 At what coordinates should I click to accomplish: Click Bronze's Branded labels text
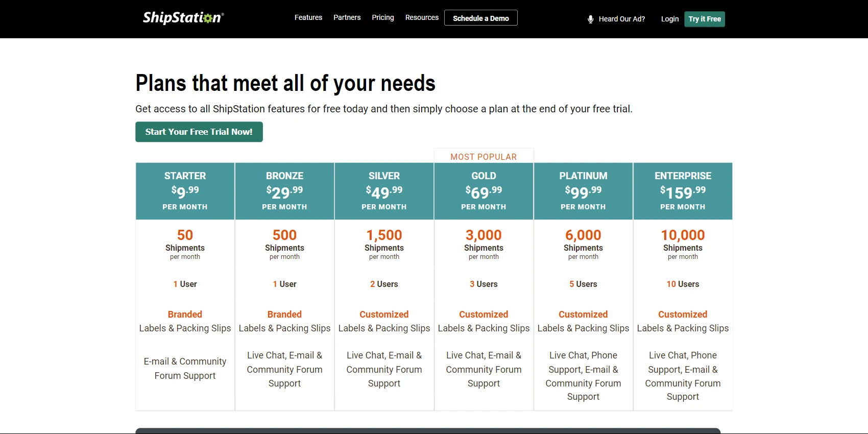(284, 321)
